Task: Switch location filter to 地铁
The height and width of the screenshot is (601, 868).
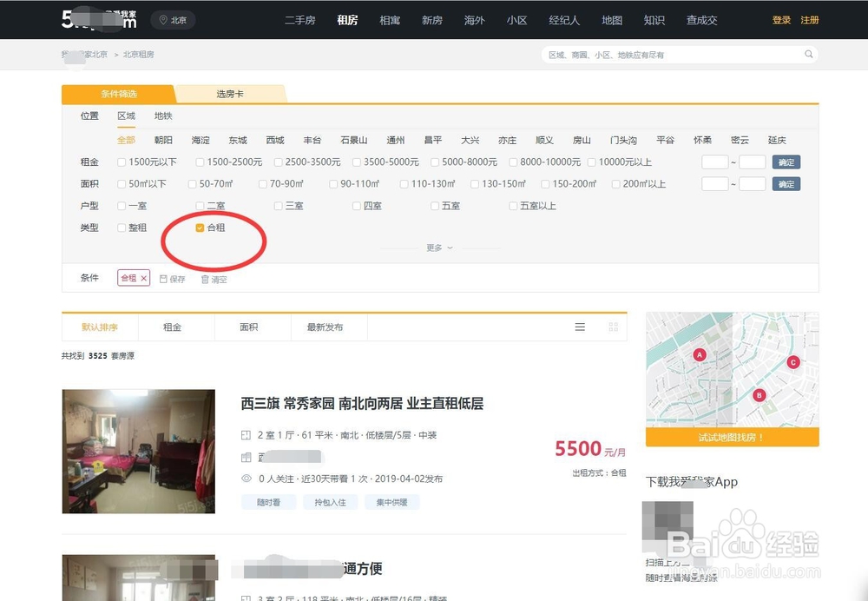Action: (x=163, y=116)
